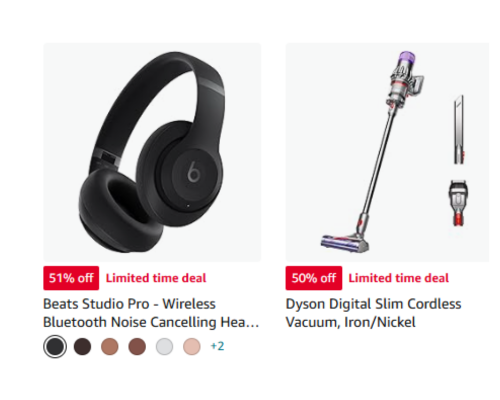Click the 51% off deal badge
Viewport: 500px width, 400px height.
tap(71, 278)
